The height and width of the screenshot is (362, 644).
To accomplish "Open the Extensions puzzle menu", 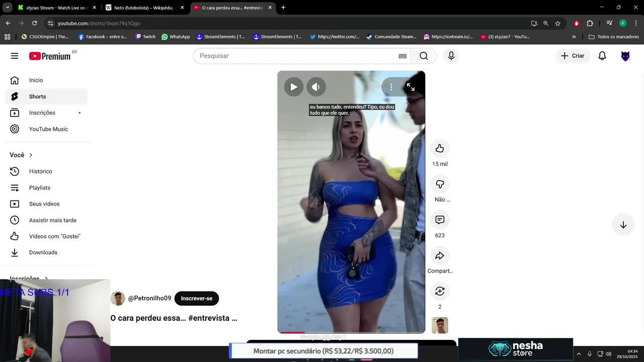I will coord(590,23).
